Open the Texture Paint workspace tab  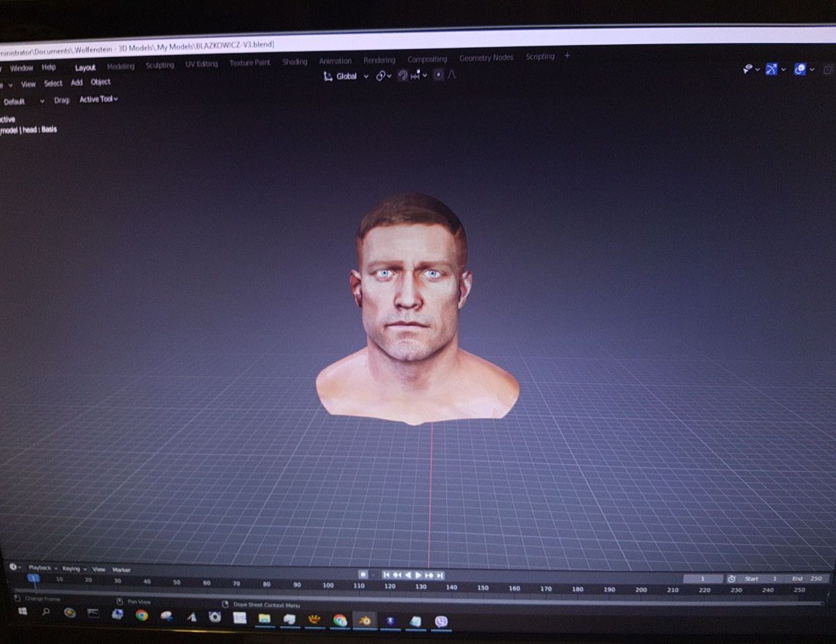click(250, 62)
